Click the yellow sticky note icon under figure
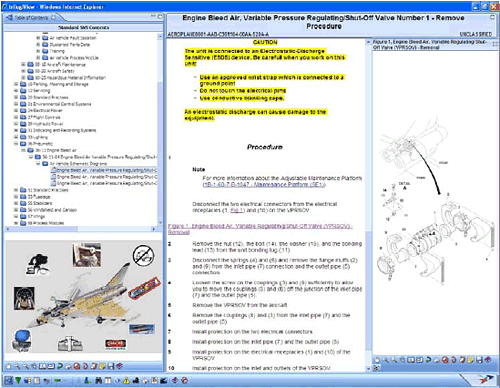The image size is (500, 388). pos(471,360)
